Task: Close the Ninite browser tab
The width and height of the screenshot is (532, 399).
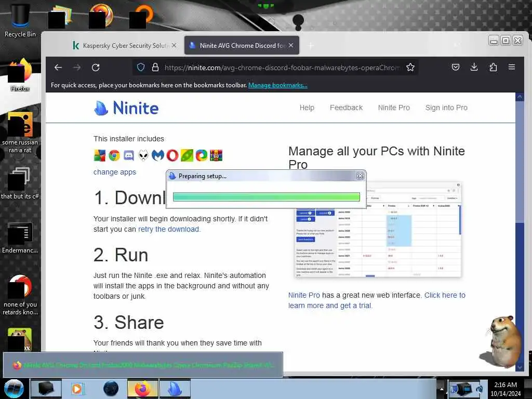Action: click(291, 45)
